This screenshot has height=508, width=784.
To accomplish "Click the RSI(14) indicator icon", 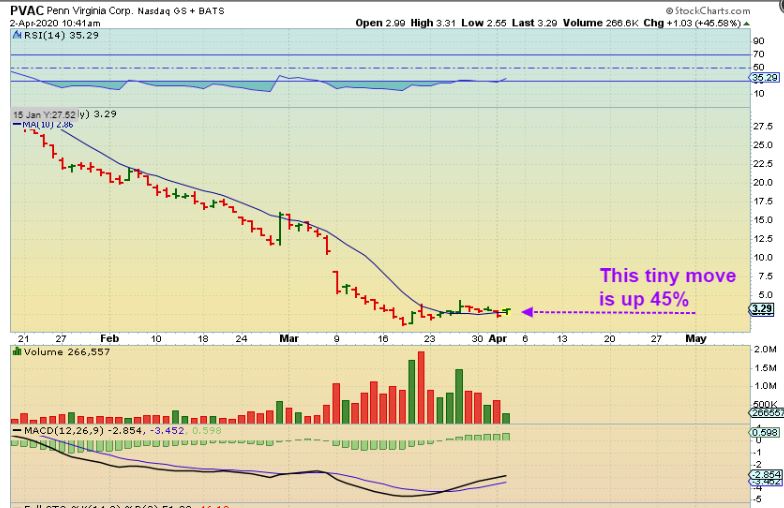I will pyautogui.click(x=18, y=35).
